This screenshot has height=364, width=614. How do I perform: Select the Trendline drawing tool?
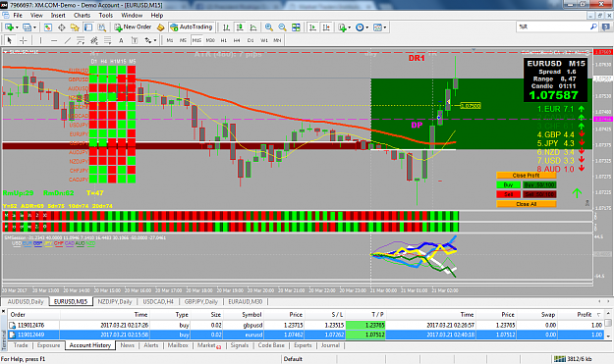pyautogui.click(x=68, y=40)
